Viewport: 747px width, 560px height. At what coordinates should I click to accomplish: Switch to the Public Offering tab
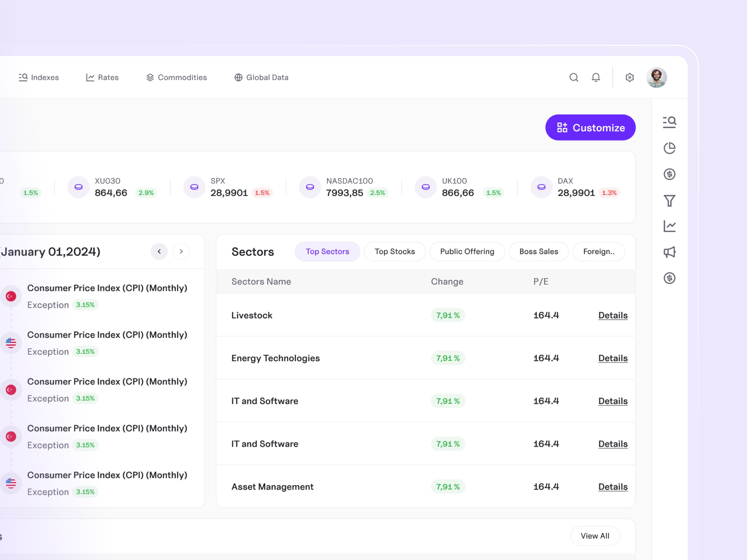click(467, 251)
